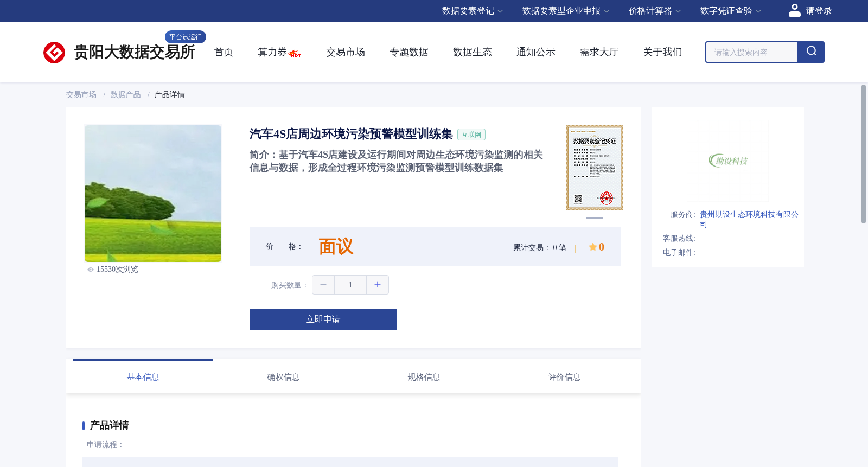Click the HOT badge next to 算力券
This screenshot has width=868, height=467.
pos(295,54)
